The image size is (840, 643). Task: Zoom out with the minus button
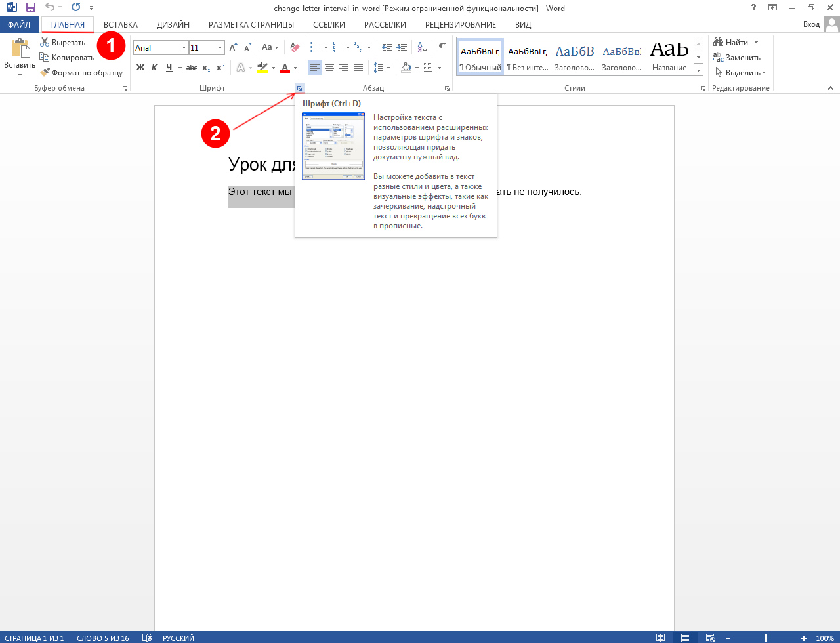728,638
